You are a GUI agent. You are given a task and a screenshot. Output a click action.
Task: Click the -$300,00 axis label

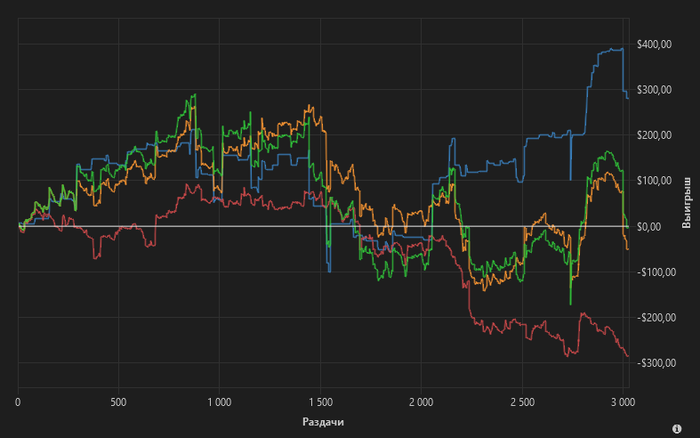coord(656,363)
